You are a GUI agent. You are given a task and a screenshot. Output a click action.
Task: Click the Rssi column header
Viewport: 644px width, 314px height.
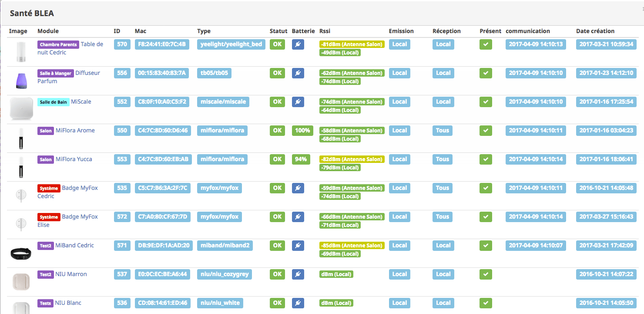click(x=325, y=31)
